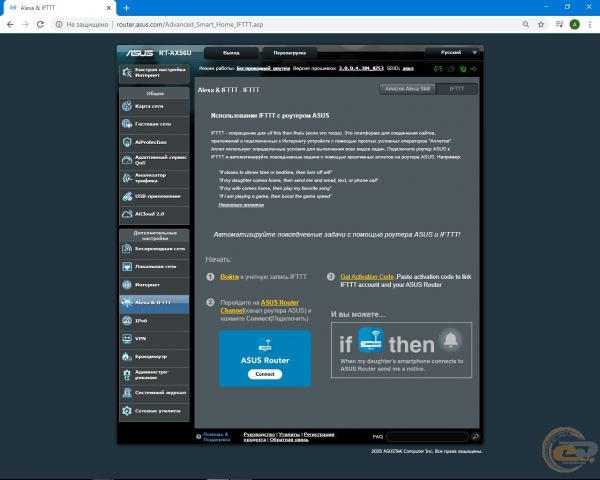600x480 pixels.
Task: Open the ASUS Router Channel link
Action: click(x=260, y=307)
